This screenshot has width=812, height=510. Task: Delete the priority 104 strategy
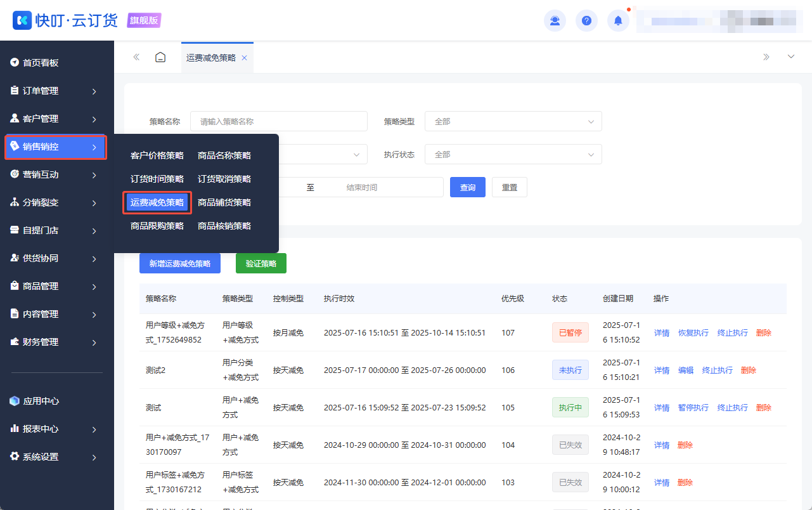tap(685, 445)
